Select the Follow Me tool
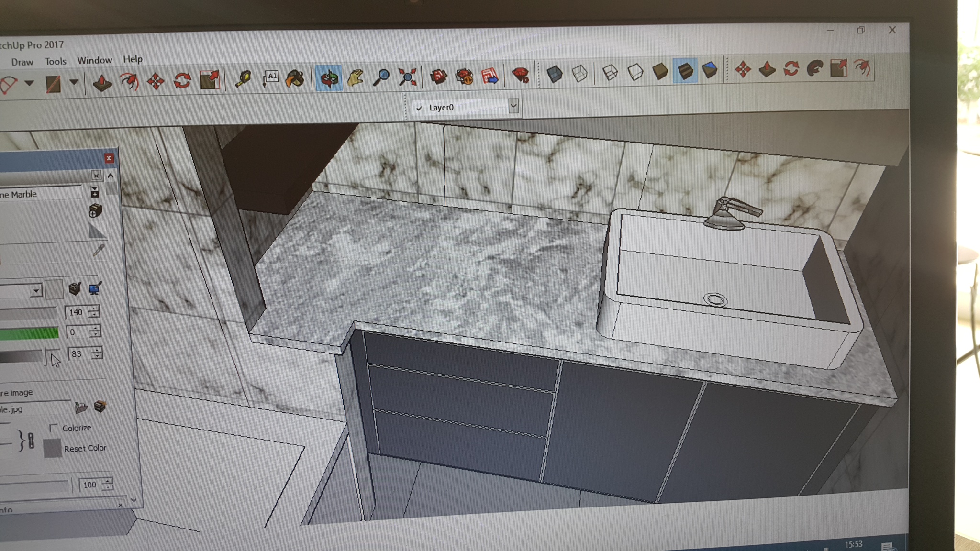Viewport: 980px width, 551px height. coord(815,68)
